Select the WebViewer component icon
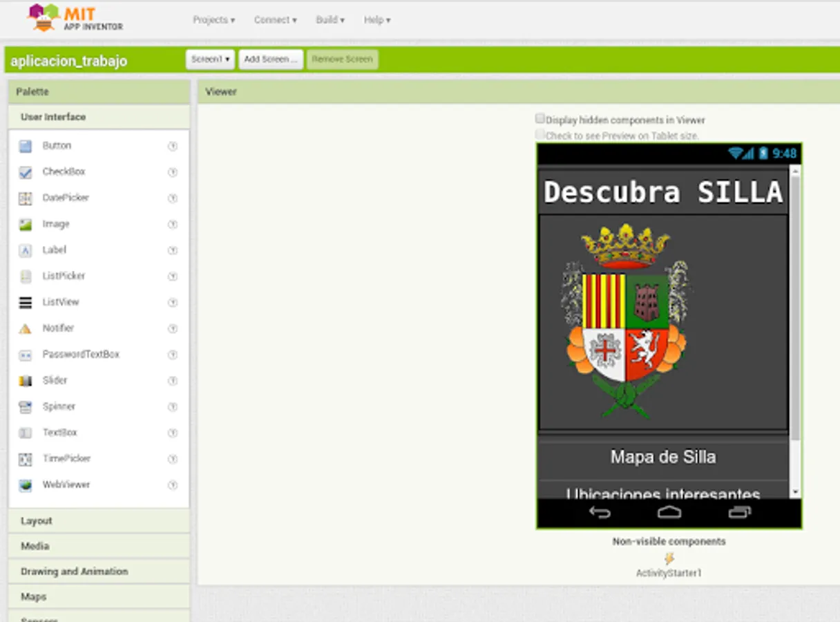The height and width of the screenshot is (622, 840). (x=26, y=485)
